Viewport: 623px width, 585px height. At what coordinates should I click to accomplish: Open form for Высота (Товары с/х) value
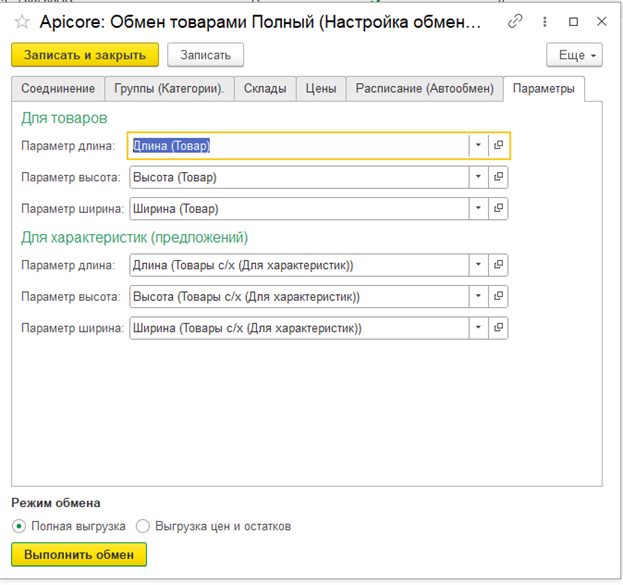pos(498,296)
